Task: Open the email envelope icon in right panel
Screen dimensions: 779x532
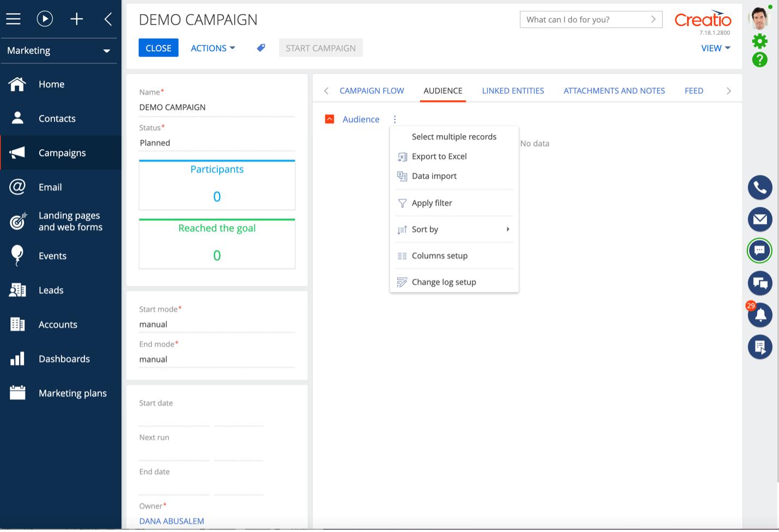Action: point(759,219)
